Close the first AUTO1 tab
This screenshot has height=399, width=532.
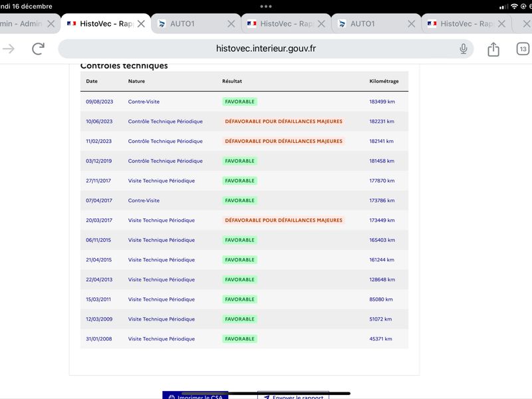click(x=231, y=24)
